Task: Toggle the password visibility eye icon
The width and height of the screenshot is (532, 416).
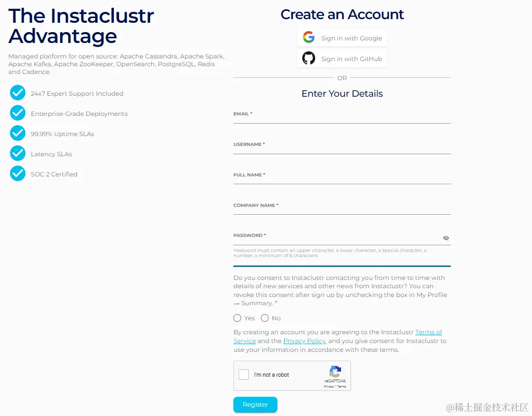Action: pos(446,238)
